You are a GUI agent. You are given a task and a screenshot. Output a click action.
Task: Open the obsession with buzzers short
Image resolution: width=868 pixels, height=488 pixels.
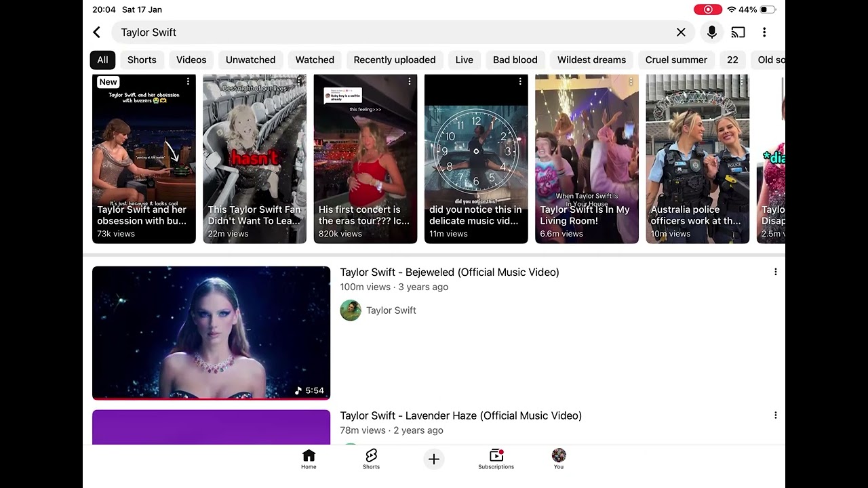[144, 159]
